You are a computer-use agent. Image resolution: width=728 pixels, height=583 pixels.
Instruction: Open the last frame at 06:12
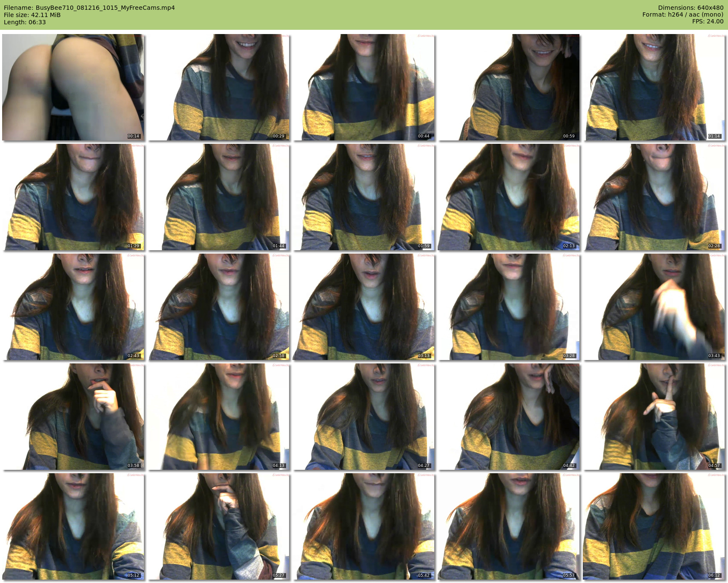pyautogui.click(x=654, y=526)
